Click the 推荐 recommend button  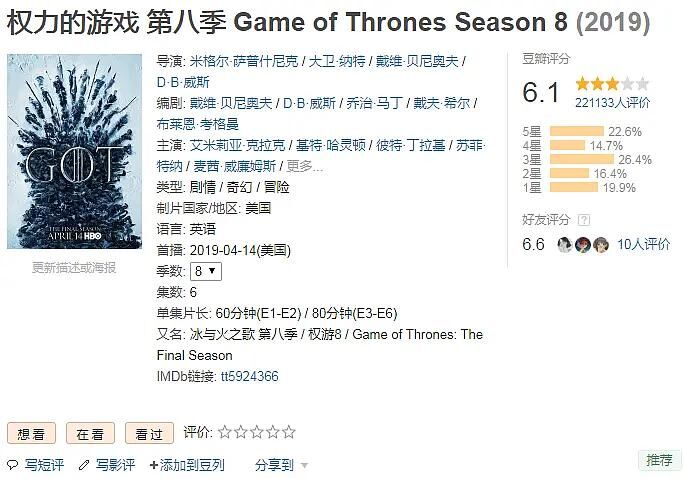coord(659,460)
